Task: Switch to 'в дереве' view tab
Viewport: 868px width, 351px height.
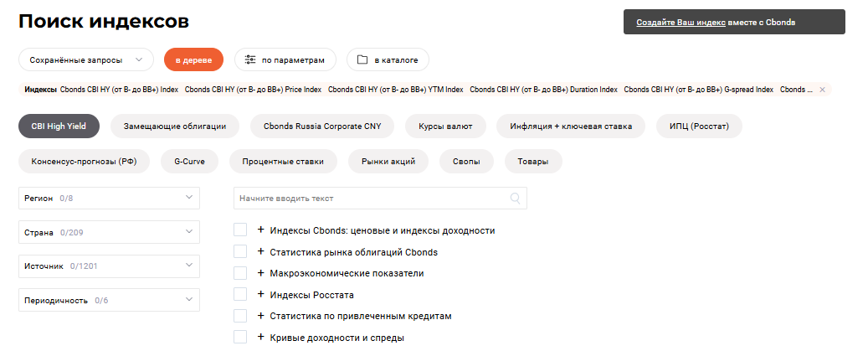Action: 193,60
